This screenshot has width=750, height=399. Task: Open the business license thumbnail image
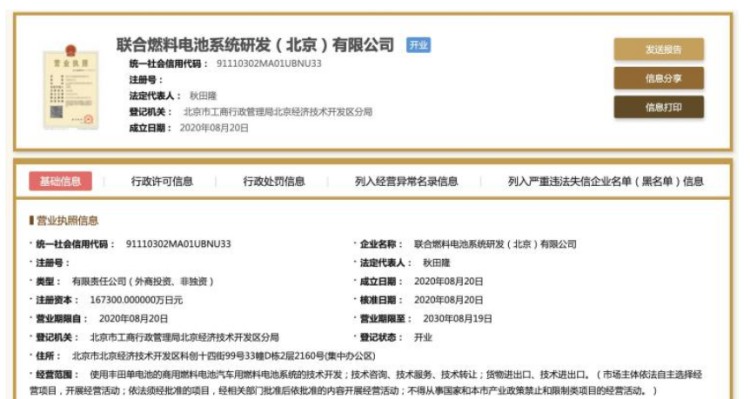(70, 87)
